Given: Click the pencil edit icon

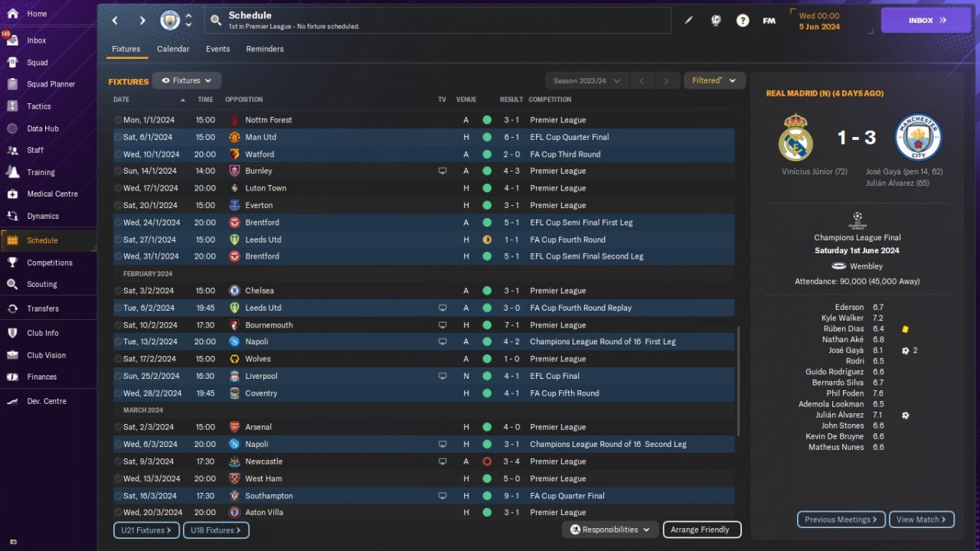Looking at the screenshot, I should [688, 21].
